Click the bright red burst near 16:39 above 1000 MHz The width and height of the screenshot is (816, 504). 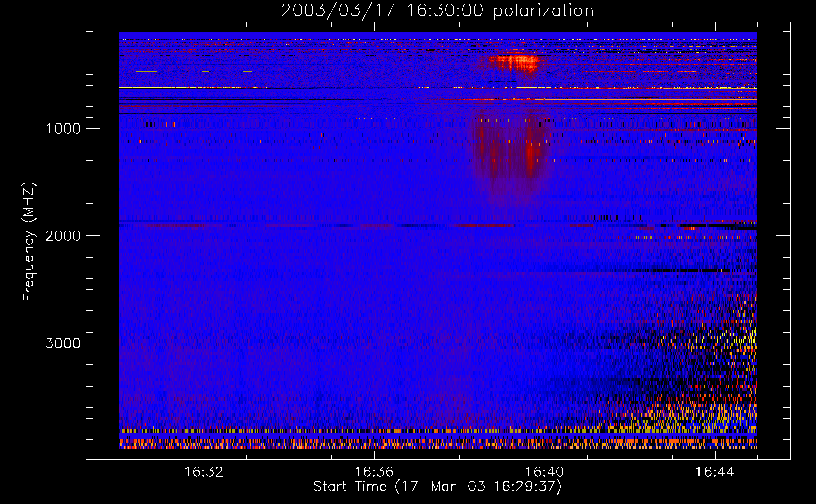[x=514, y=64]
